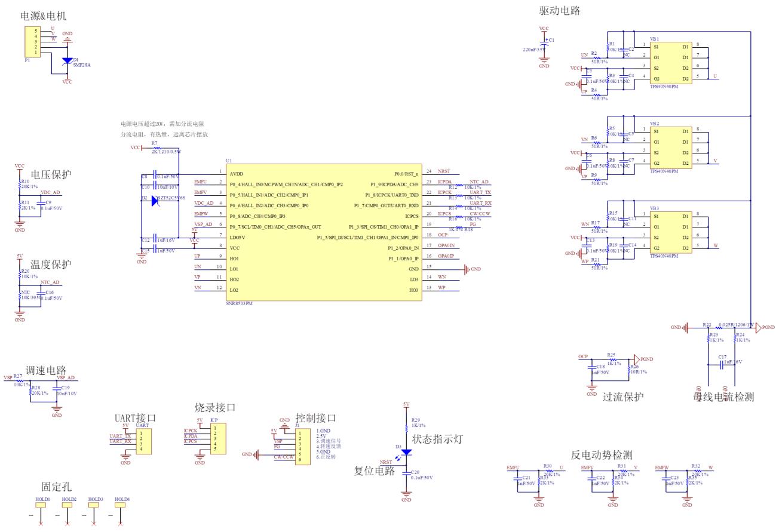Select the HOLD4 mounting hole symbol
Viewport: 776px width, 532px height.
pos(121,505)
